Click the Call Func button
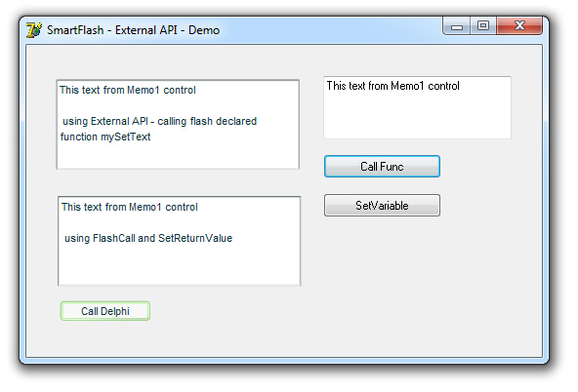Viewport: 578px width, 392px height. [x=382, y=167]
